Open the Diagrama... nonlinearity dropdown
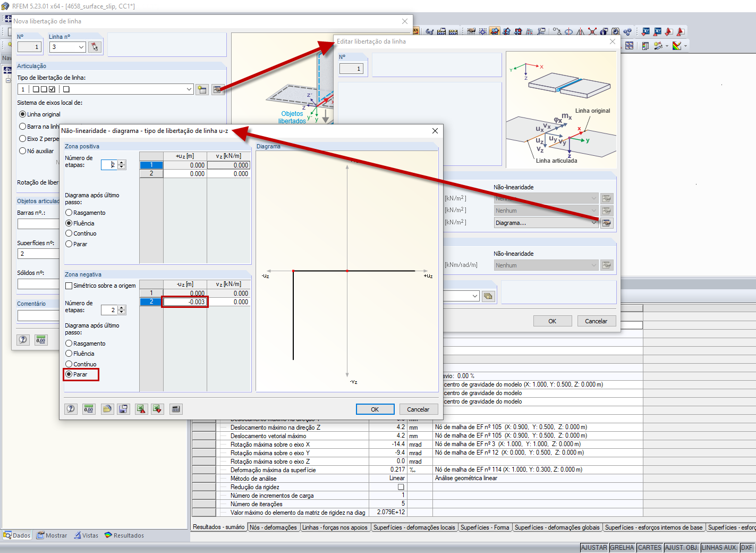Screen dimensions: 756x553 594,223
